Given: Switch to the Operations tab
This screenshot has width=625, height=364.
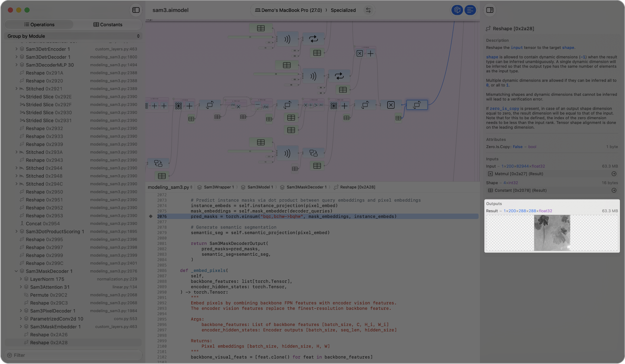Looking at the screenshot, I should (39, 24).
